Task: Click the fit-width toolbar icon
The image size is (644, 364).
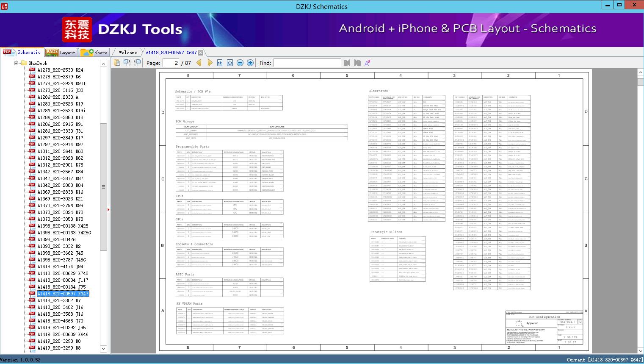Action: pos(220,63)
